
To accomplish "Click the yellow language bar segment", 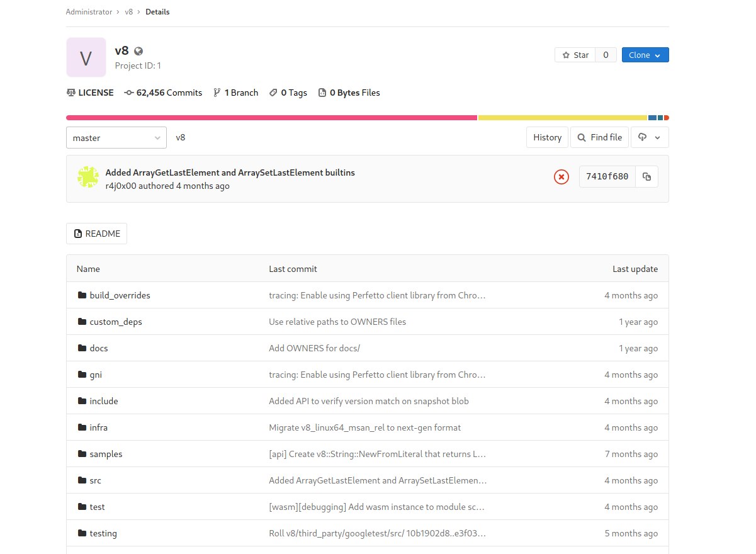I will click(x=563, y=118).
